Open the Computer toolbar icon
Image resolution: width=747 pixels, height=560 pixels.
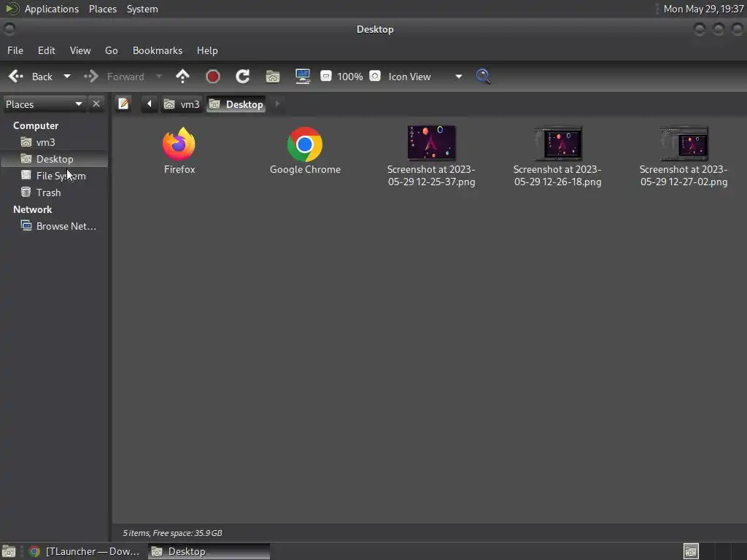[x=303, y=77]
